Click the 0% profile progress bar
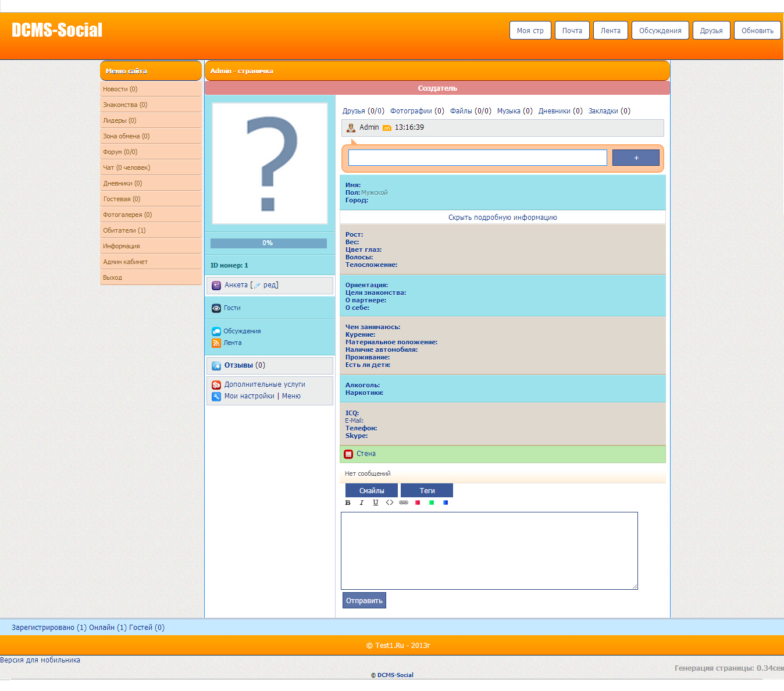Image resolution: width=784 pixels, height=691 pixels. [x=269, y=243]
